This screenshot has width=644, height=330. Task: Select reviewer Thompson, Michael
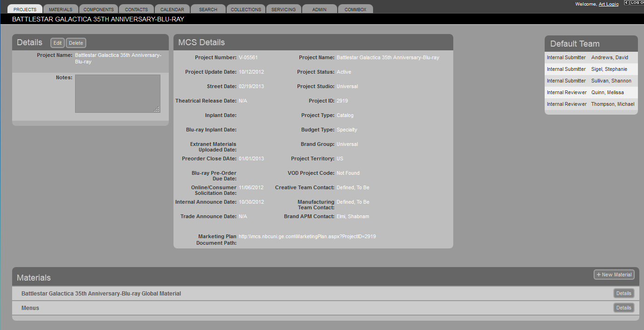pyautogui.click(x=613, y=104)
